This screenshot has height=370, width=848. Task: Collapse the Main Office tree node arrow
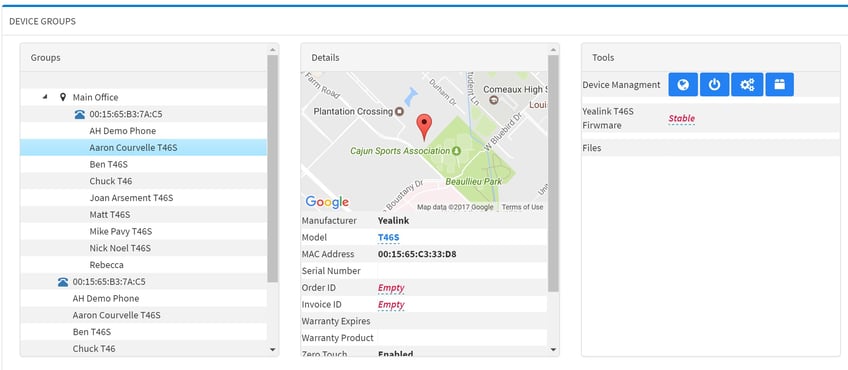coord(45,97)
